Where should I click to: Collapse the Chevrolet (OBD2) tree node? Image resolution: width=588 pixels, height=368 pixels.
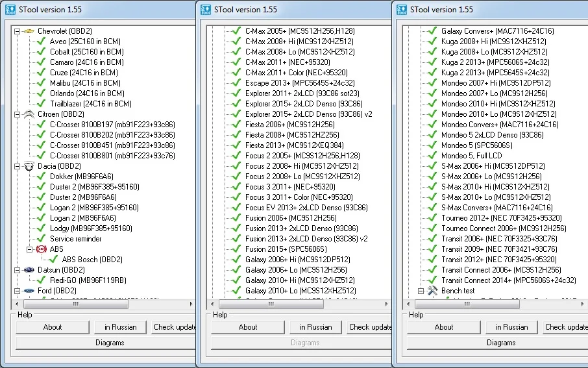coord(18,32)
